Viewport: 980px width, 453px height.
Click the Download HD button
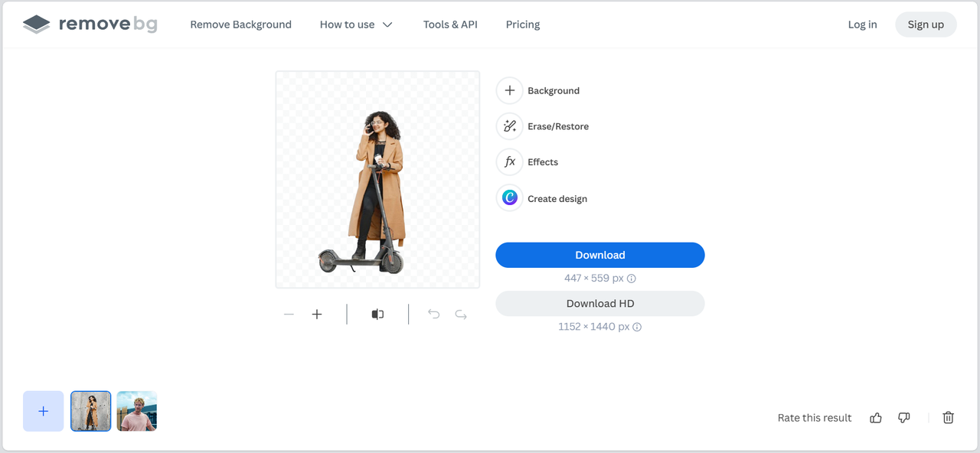pyautogui.click(x=600, y=304)
